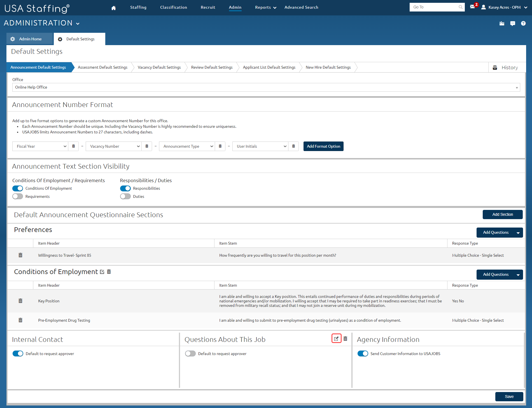Open Advanced Search link
The width and height of the screenshot is (532, 408).
(301, 7)
